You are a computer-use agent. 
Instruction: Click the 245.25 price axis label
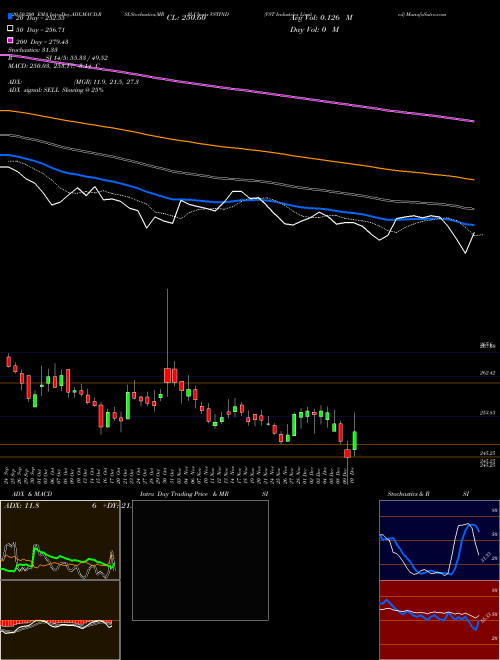(x=487, y=453)
